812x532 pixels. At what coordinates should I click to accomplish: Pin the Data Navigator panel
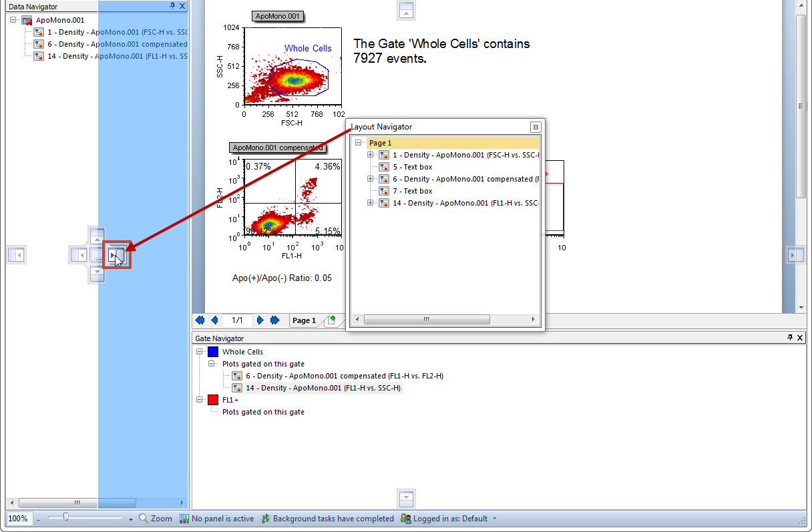(172, 6)
